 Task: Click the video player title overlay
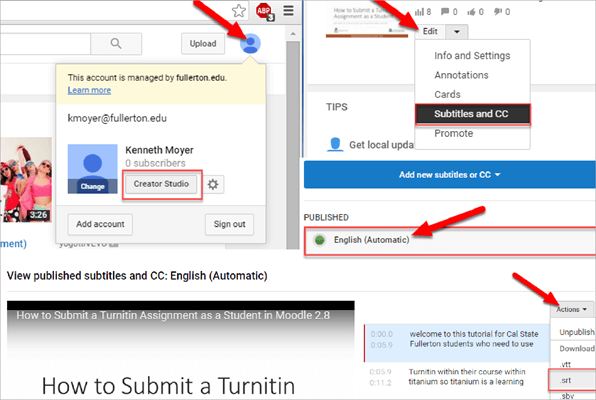173,315
